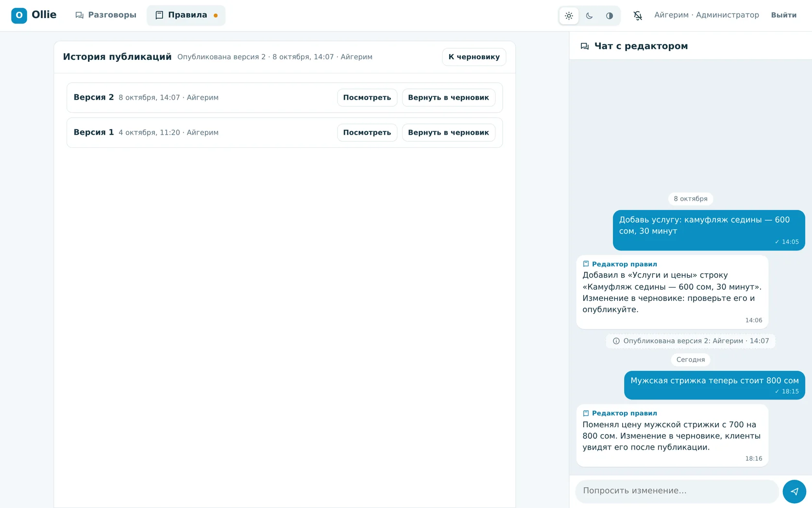Click the Версия 1 row title

[94, 132]
